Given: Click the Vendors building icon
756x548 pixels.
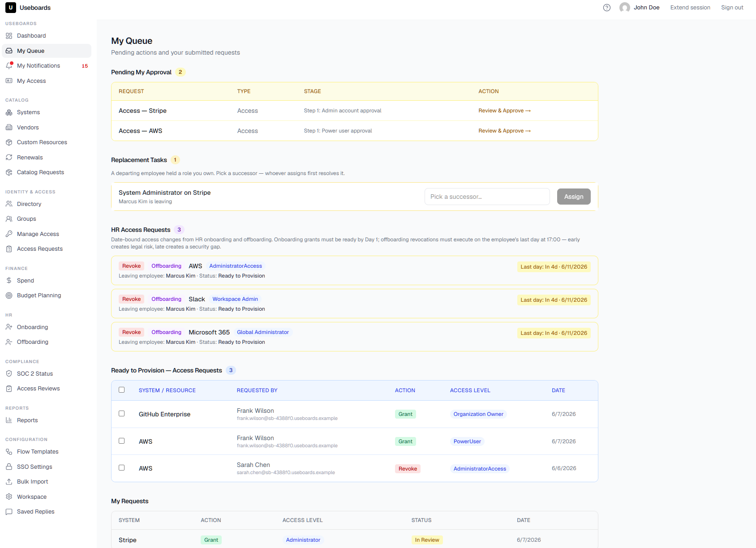Looking at the screenshot, I should (9, 128).
